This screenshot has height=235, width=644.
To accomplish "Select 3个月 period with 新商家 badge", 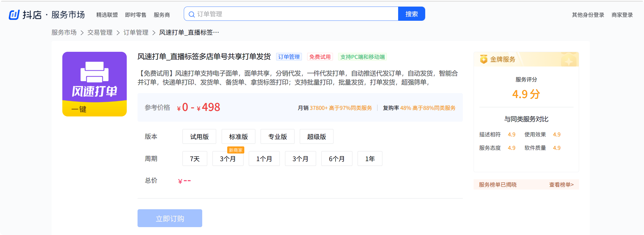I will 228,159.
